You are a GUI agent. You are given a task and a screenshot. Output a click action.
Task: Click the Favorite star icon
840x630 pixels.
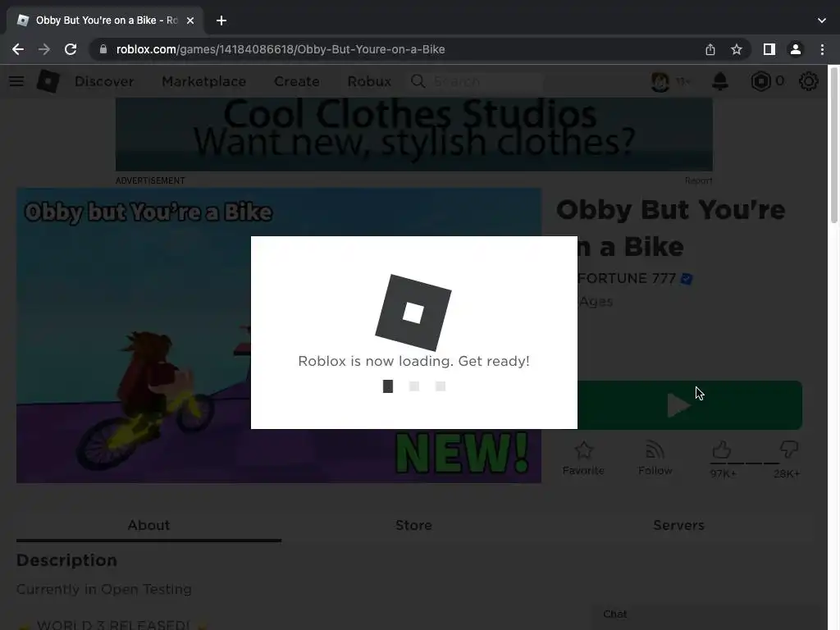click(x=583, y=450)
